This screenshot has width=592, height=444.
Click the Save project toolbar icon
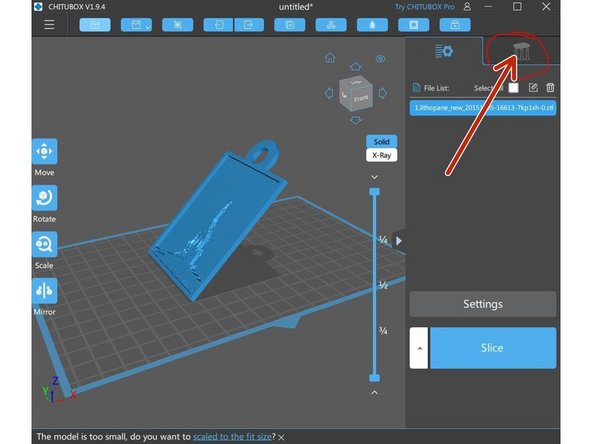(136, 25)
